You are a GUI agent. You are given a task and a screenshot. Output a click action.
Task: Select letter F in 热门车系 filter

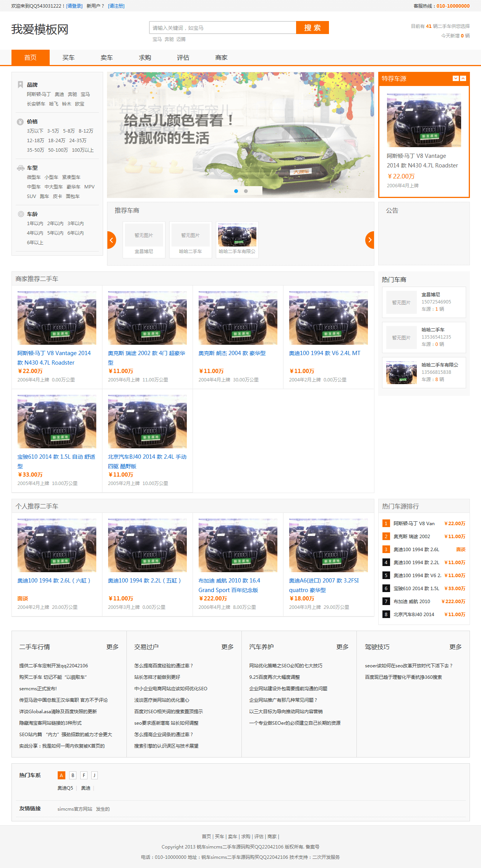click(x=84, y=775)
